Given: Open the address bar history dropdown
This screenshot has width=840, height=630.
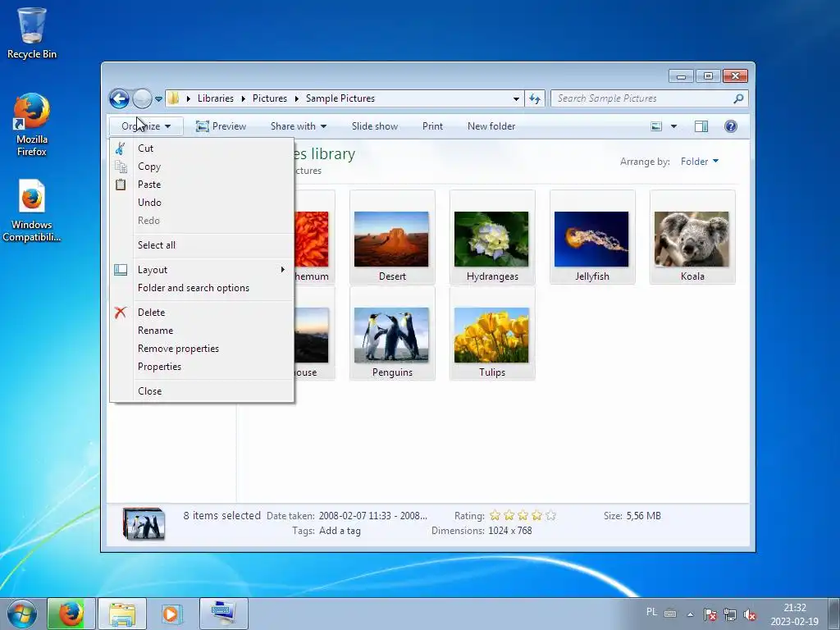Looking at the screenshot, I should click(516, 98).
